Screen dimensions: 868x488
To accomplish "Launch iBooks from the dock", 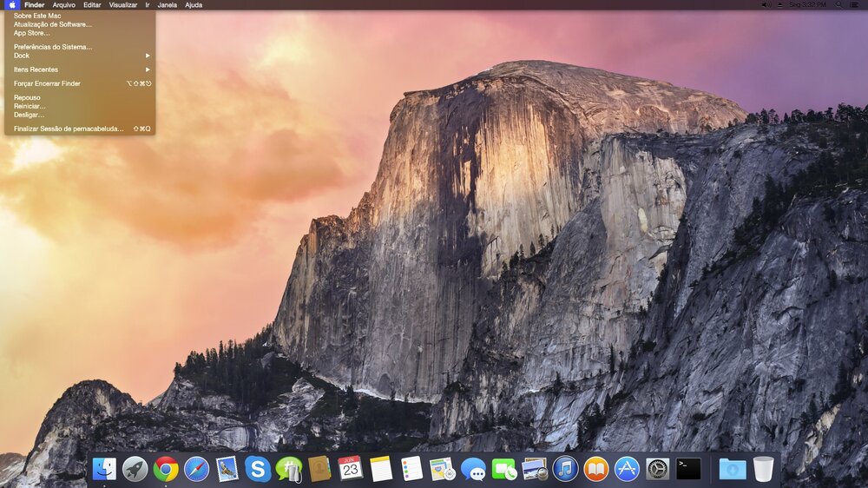I will tap(595, 469).
